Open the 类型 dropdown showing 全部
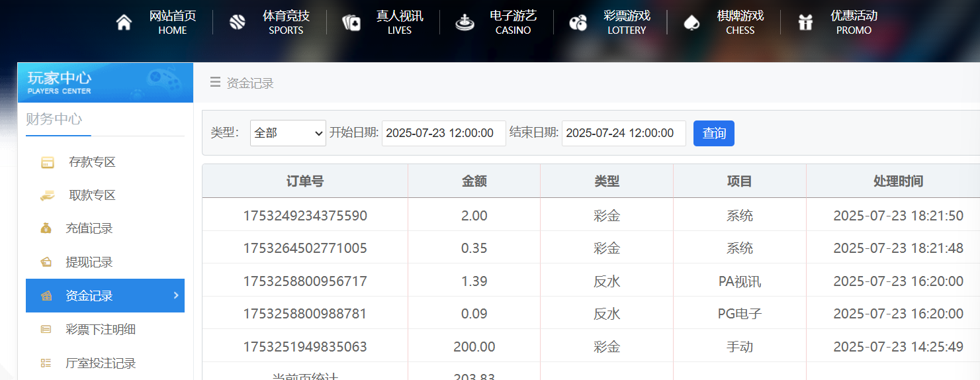This screenshot has height=380, width=980. [x=288, y=133]
